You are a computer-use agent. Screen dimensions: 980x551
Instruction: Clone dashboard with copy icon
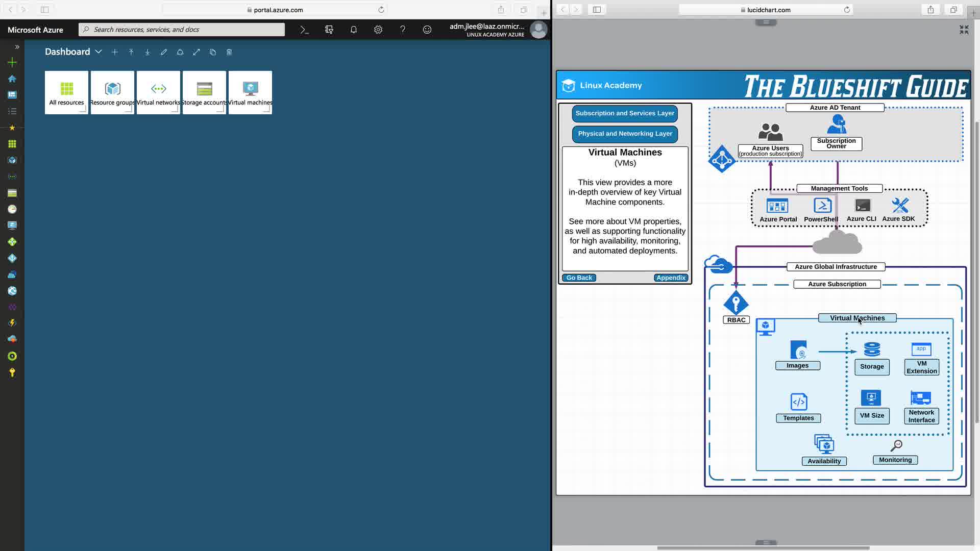click(213, 52)
